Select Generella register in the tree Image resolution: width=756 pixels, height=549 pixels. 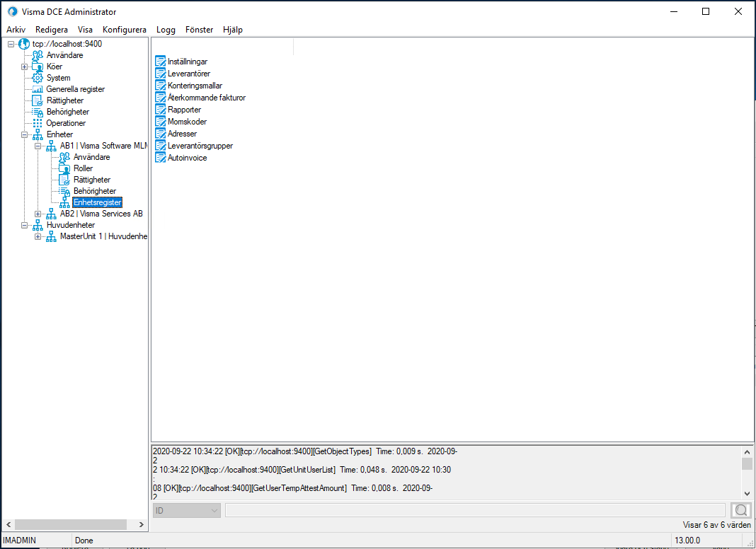(x=74, y=89)
